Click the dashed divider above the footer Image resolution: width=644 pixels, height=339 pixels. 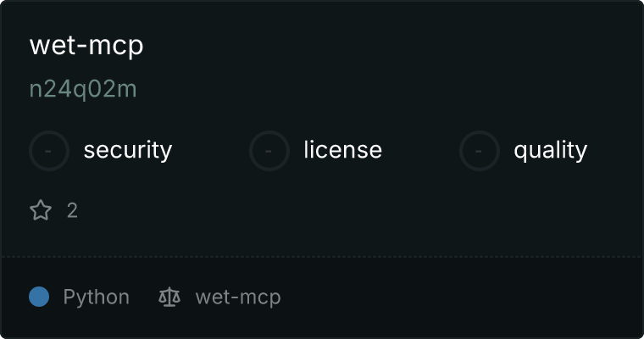(x=322, y=257)
